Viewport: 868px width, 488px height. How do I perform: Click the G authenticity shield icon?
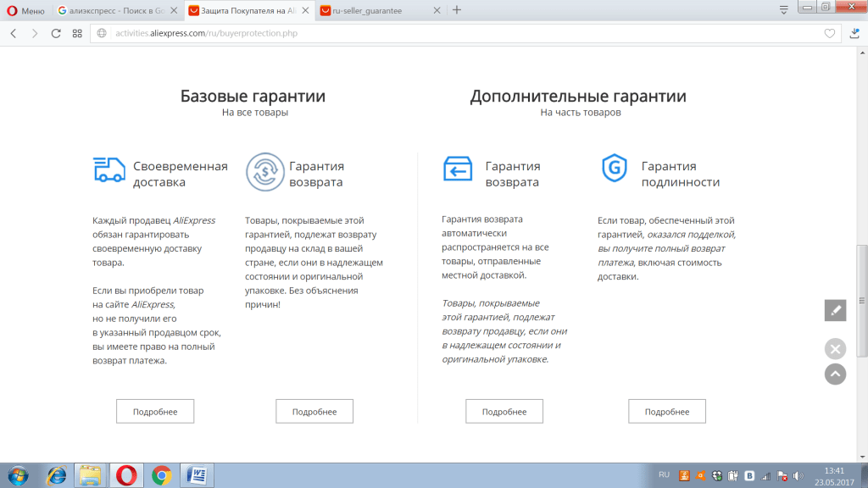(x=615, y=169)
